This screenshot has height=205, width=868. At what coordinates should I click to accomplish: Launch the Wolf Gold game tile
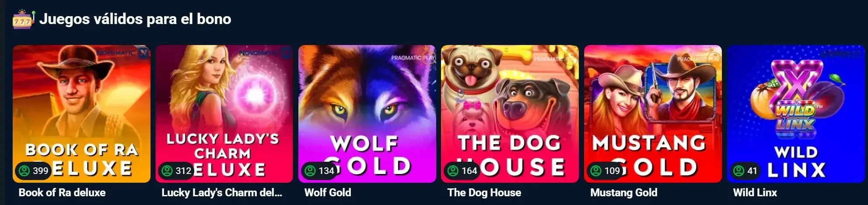(x=367, y=114)
